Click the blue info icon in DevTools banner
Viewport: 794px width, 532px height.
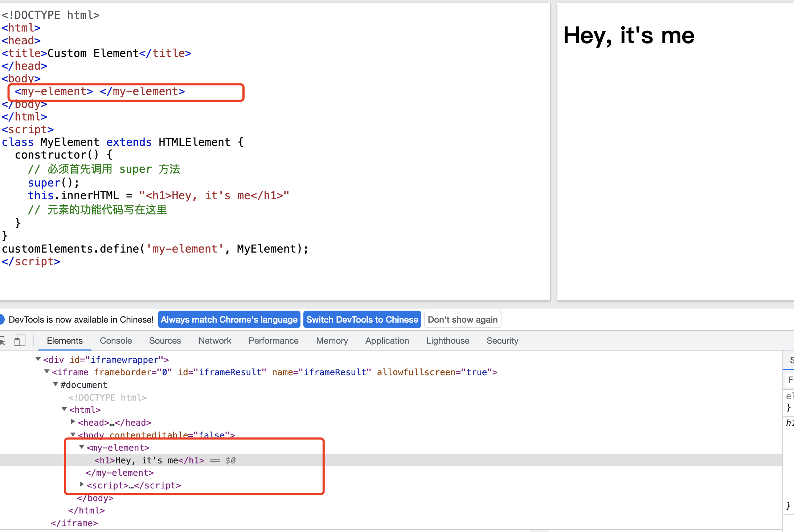2,320
